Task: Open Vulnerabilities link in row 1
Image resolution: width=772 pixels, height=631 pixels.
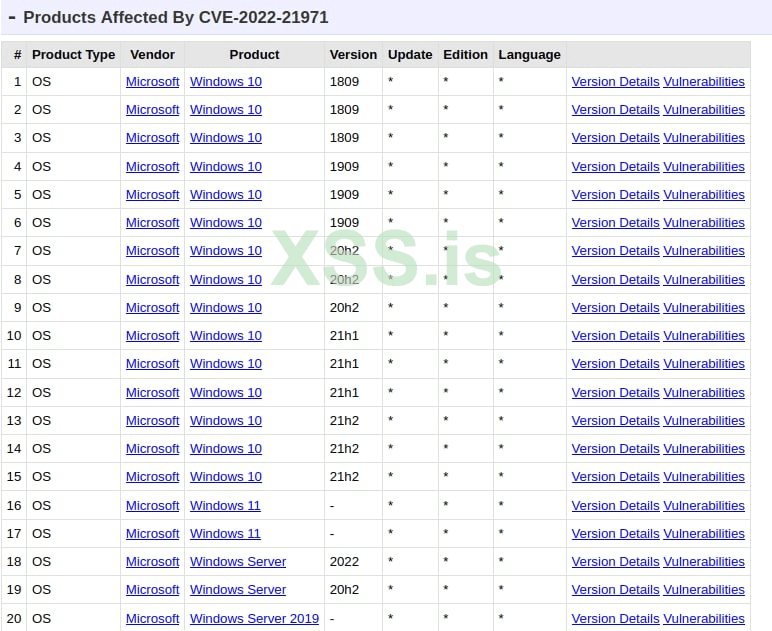Action: (x=704, y=82)
